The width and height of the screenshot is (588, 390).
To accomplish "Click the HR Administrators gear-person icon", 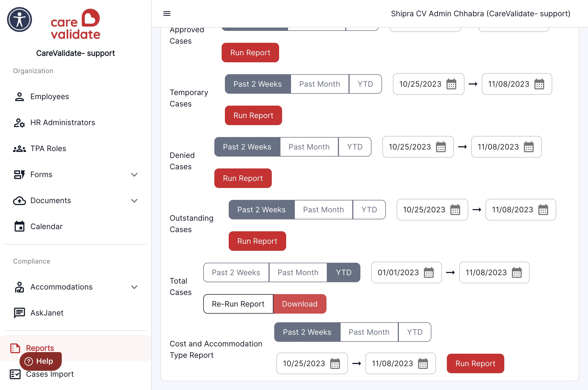I will 20,122.
